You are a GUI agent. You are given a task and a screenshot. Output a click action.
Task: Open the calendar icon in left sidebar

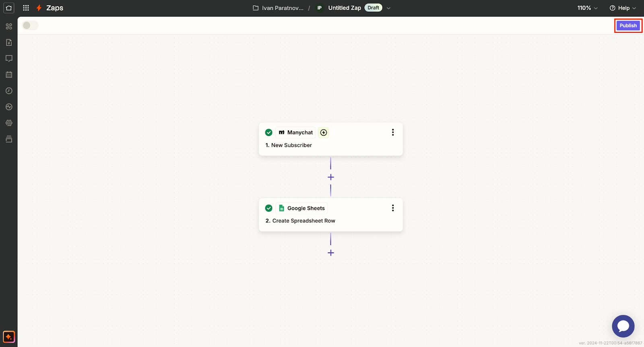[x=9, y=75]
